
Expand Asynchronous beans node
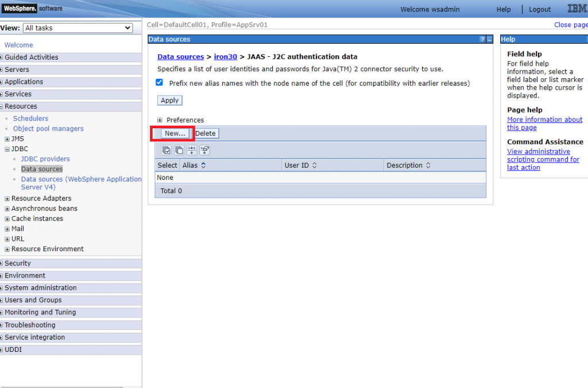pyautogui.click(x=7, y=209)
